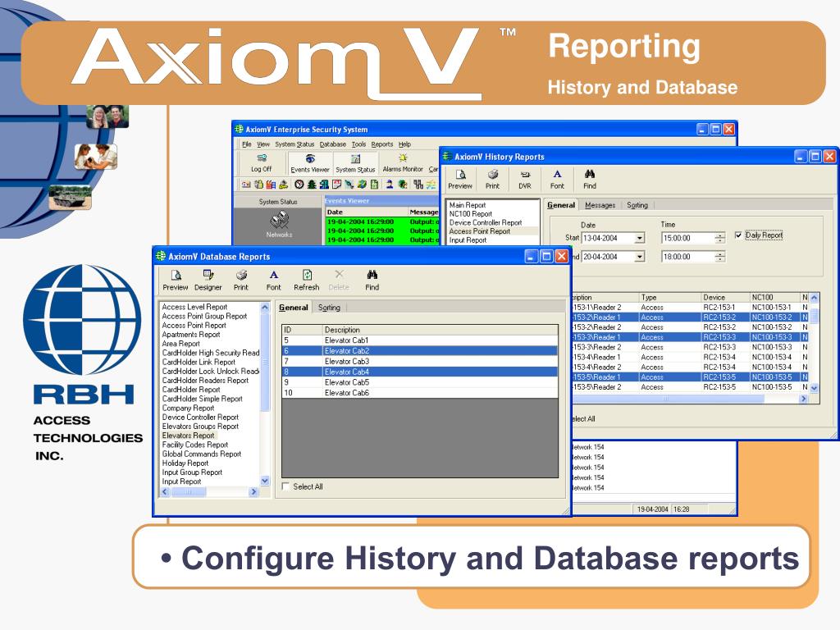Select Access Level Report in list
This screenshot has width=840, height=630.
[194, 307]
